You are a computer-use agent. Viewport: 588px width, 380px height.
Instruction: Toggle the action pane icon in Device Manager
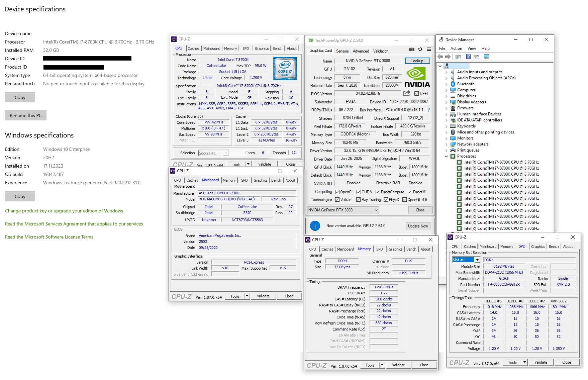point(476,57)
